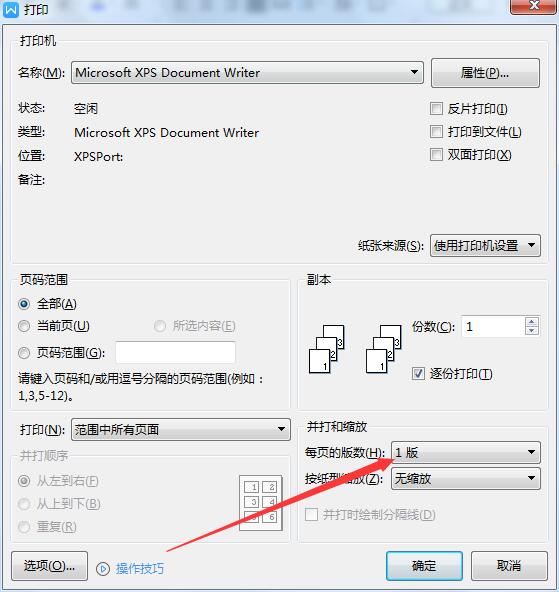Decrease 份数 copies with down arrow

pos(531,331)
